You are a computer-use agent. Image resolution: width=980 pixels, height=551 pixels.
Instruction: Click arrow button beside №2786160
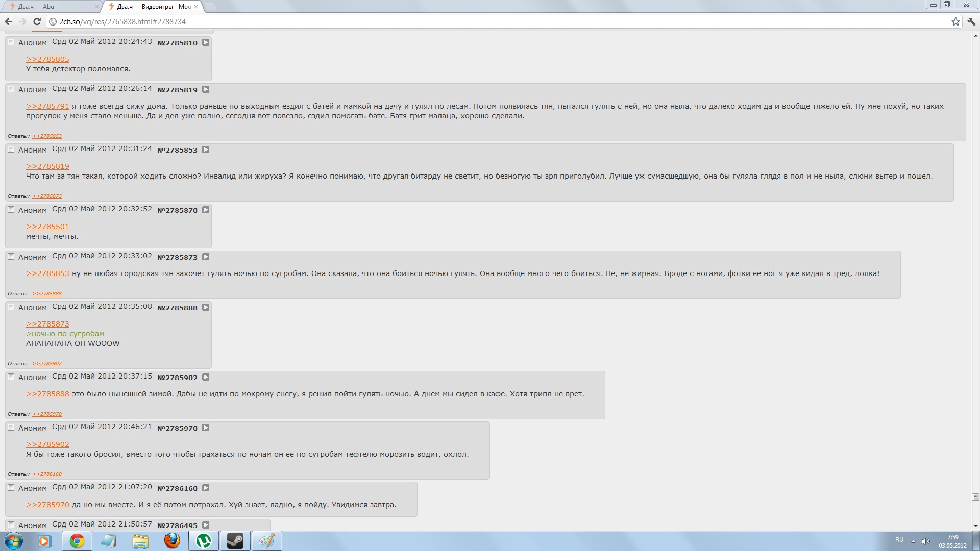coord(206,488)
